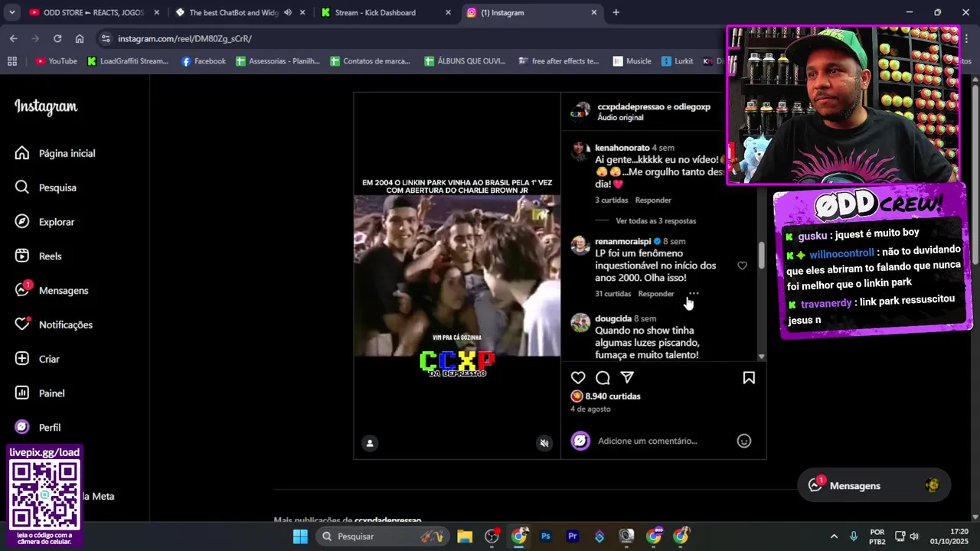Open the Musicle bookmark
This screenshot has width=980, height=551.
(632, 61)
